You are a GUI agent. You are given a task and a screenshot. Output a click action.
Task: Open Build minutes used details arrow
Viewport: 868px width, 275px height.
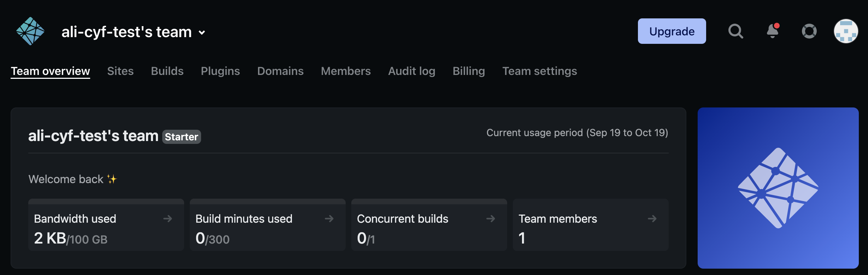pyautogui.click(x=329, y=219)
